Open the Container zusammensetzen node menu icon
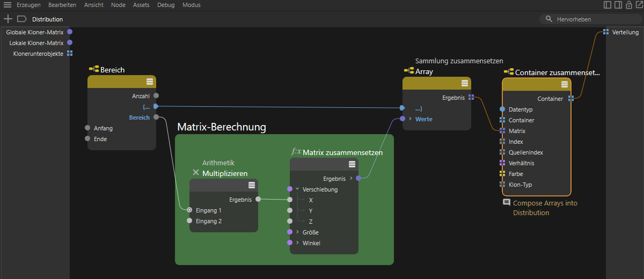Screen dimensions: 644x279 [x=565, y=84]
